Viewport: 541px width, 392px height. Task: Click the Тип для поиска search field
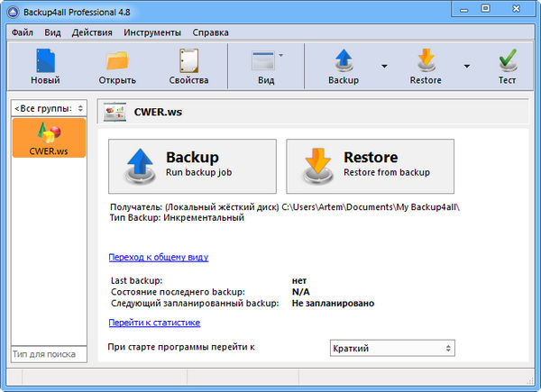pyautogui.click(x=49, y=353)
